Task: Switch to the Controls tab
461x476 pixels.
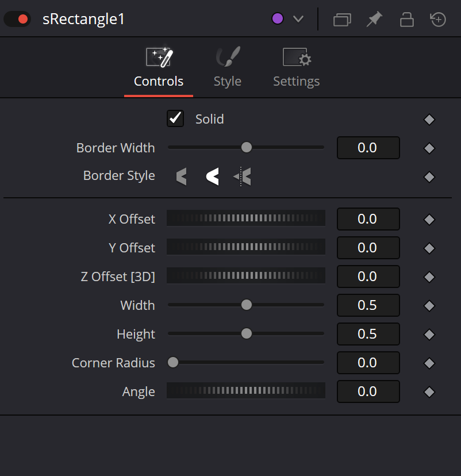Action: [159, 67]
